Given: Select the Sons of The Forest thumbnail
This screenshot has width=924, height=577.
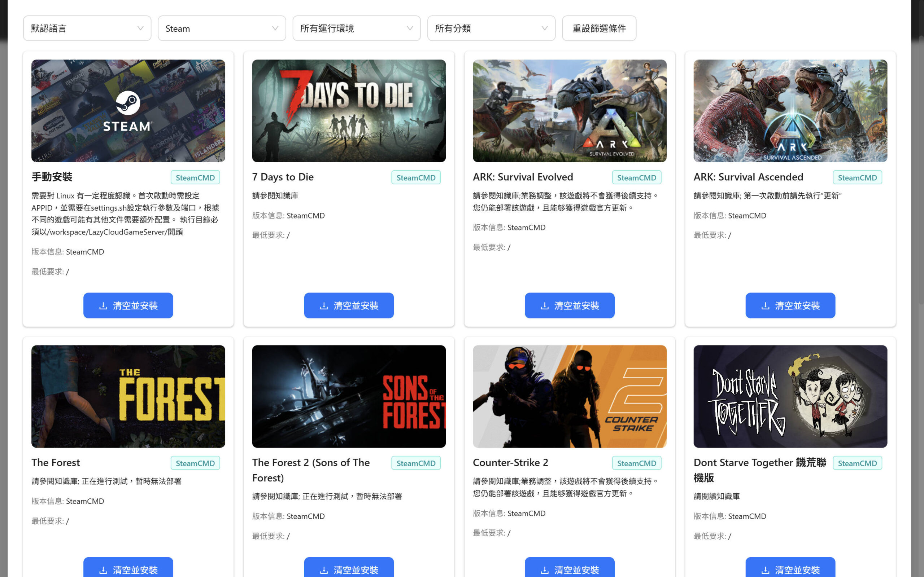Looking at the screenshot, I should tap(349, 396).
